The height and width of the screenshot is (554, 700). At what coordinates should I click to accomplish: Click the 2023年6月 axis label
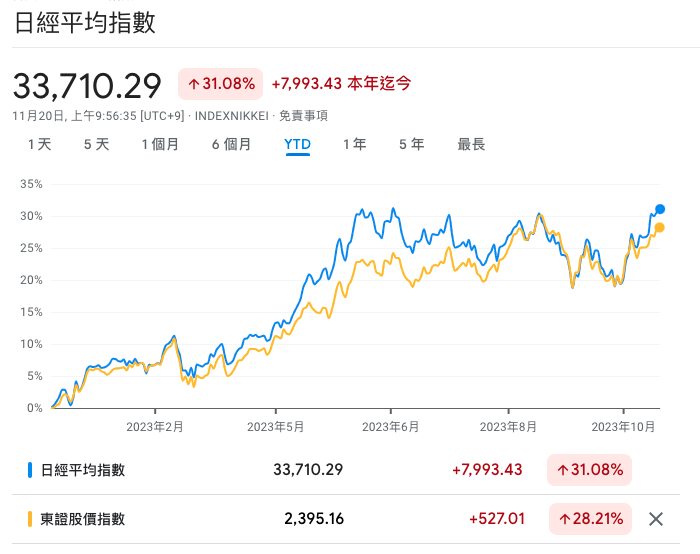[x=390, y=426]
